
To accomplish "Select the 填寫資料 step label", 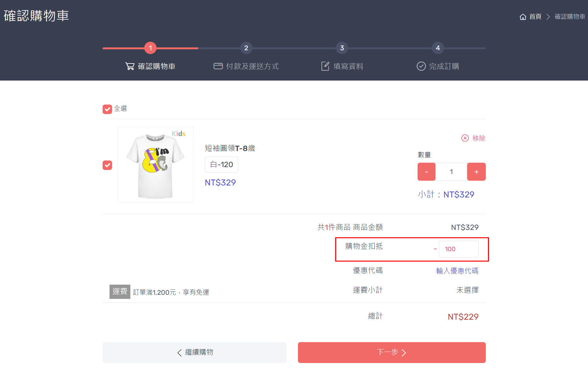I will 348,66.
